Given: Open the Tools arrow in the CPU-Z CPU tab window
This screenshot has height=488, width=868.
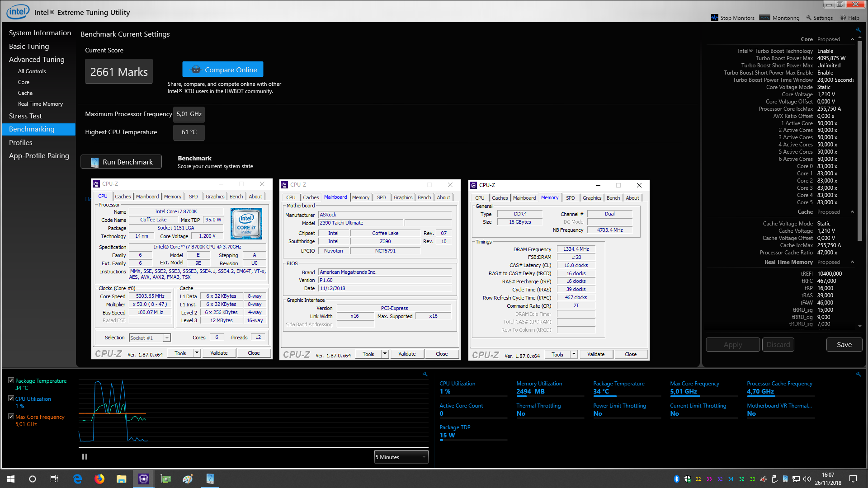Looking at the screenshot, I should coord(197,353).
